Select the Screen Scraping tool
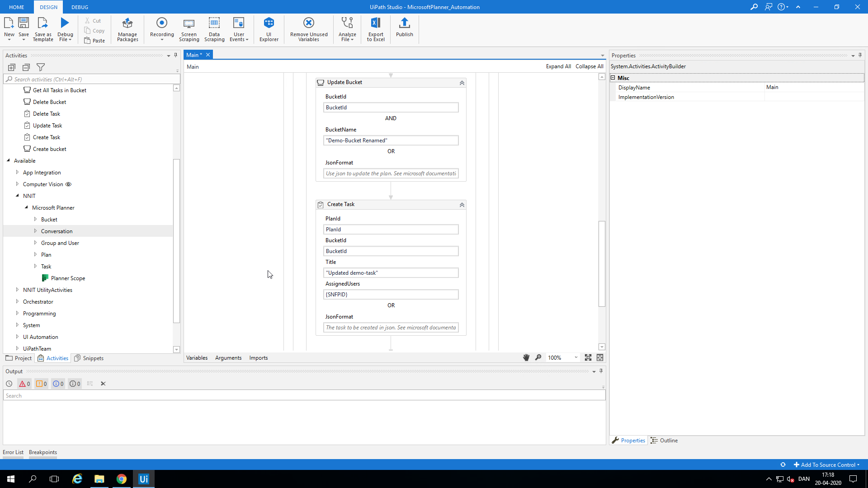This screenshot has height=488, width=868. coord(189,28)
